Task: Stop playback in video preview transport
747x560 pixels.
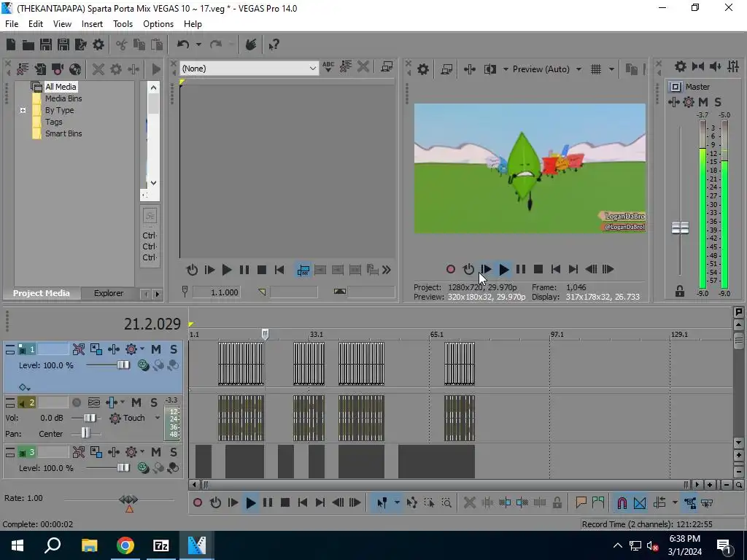Action: (x=538, y=270)
